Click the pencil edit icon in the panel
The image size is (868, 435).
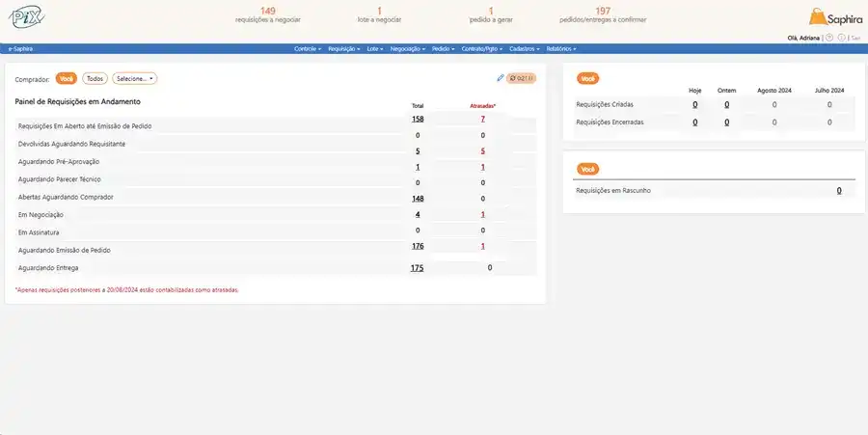(x=501, y=78)
